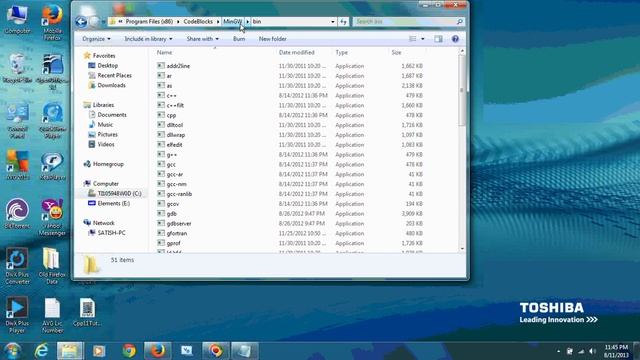
Task: Select the C: drive in navigation pane
Action: [x=119, y=193]
